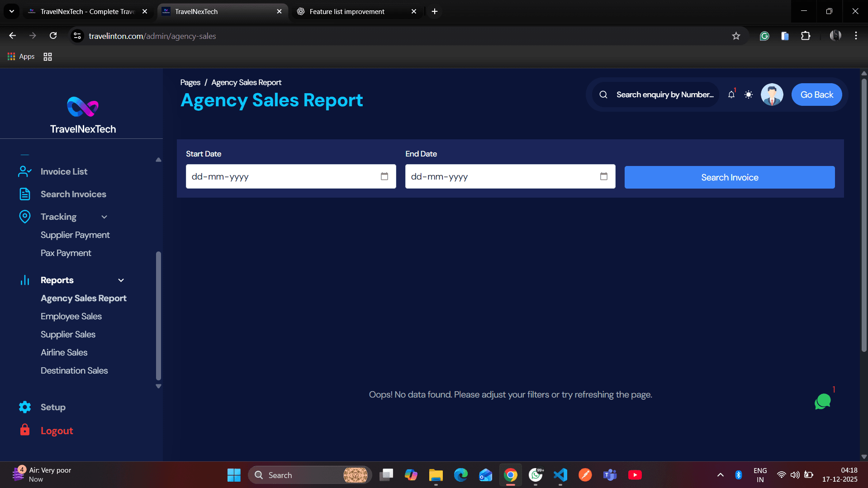868x488 pixels.
Task: Click the Tracking location pin icon
Action: click(x=25, y=217)
